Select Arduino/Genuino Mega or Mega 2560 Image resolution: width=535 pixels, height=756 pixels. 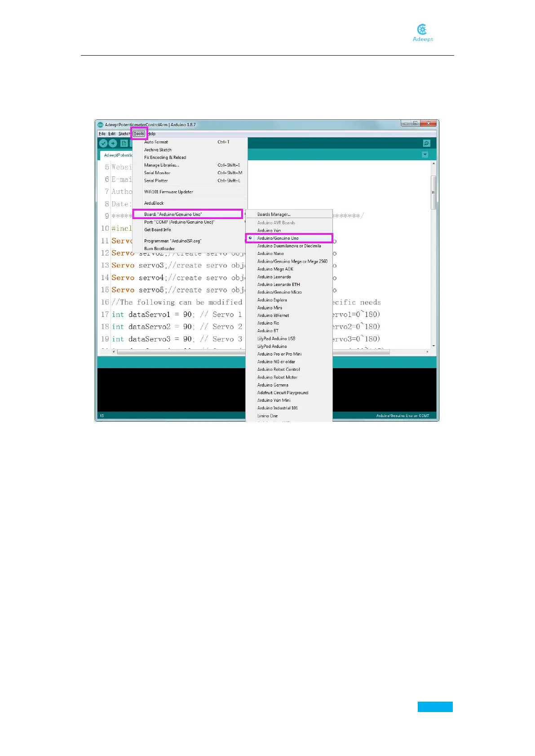289,261
